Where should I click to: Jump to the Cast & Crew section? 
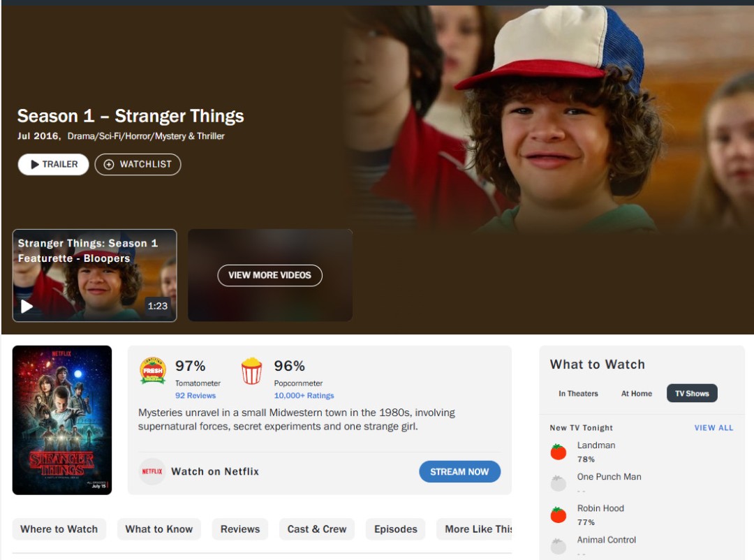click(x=317, y=529)
